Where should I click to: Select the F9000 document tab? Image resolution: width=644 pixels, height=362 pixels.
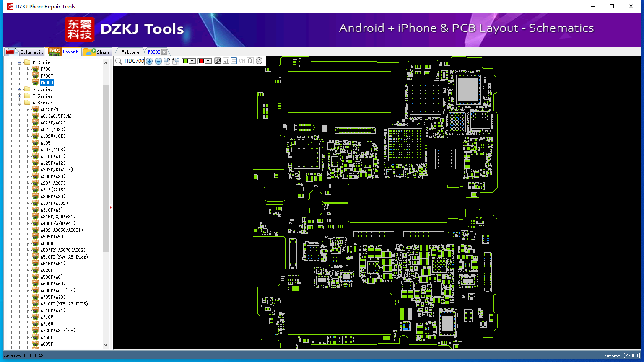tap(154, 52)
